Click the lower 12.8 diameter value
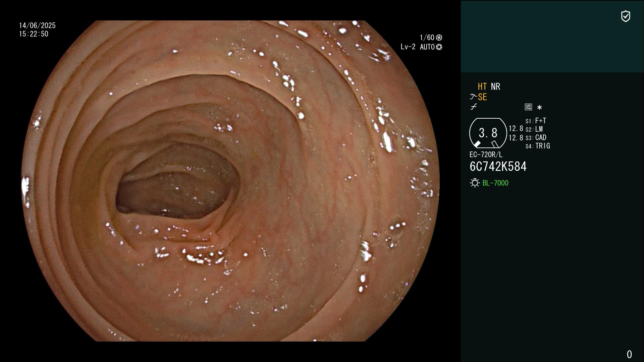644x362 pixels. click(516, 137)
